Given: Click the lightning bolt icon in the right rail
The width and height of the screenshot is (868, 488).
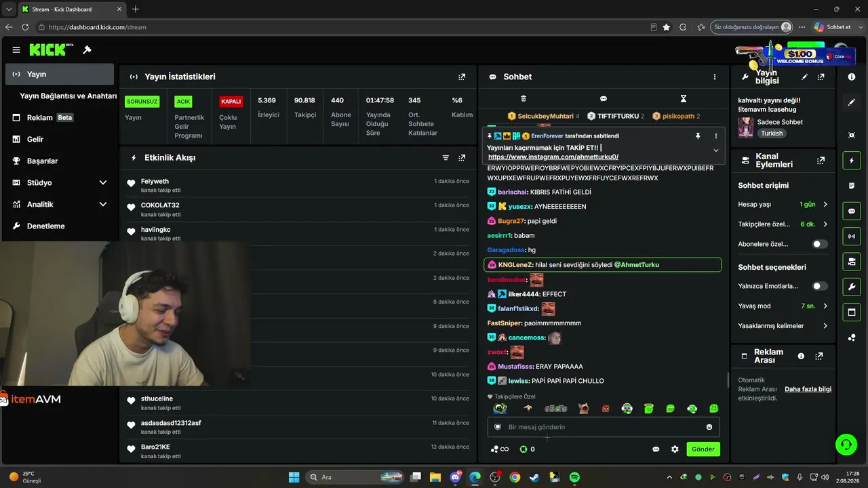Looking at the screenshot, I should [852, 161].
